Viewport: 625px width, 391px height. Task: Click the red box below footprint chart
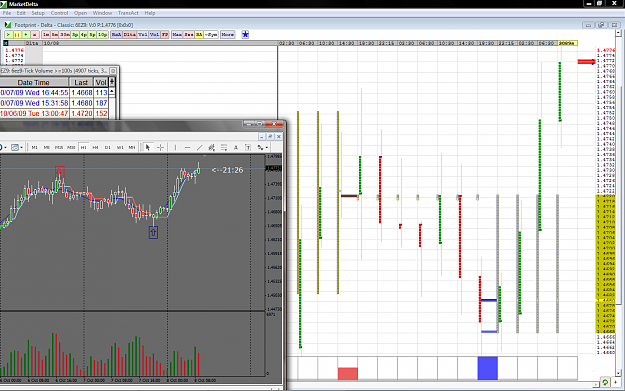pos(348,373)
